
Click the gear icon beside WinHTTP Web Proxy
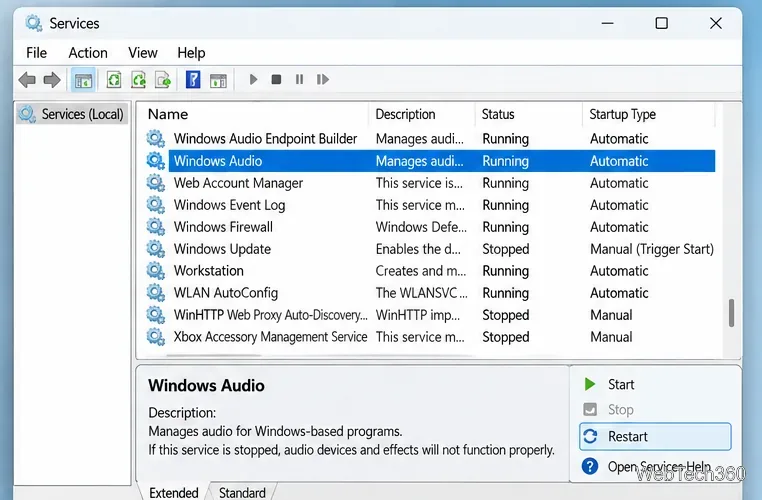coord(156,315)
